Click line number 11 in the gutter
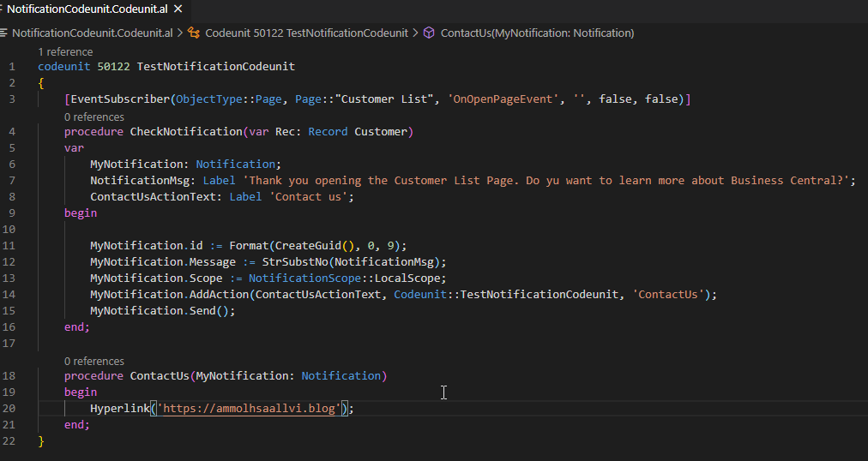The image size is (868, 461). 10,246
